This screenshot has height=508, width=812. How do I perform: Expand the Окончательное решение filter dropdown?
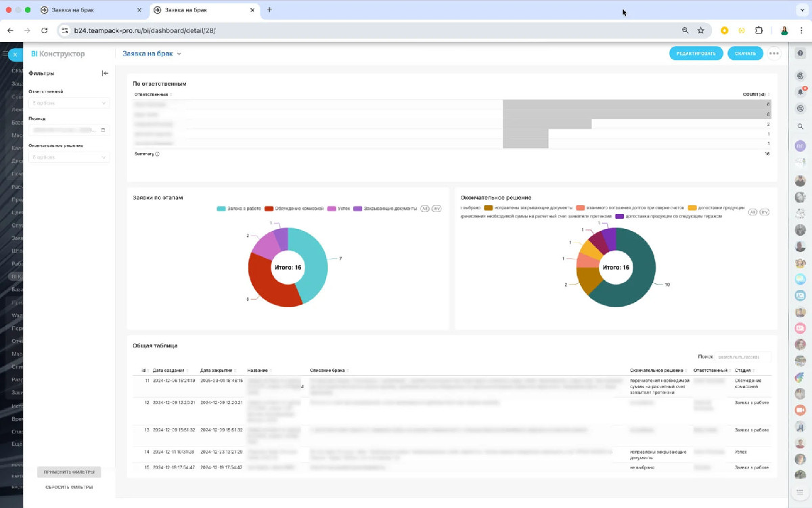click(69, 157)
